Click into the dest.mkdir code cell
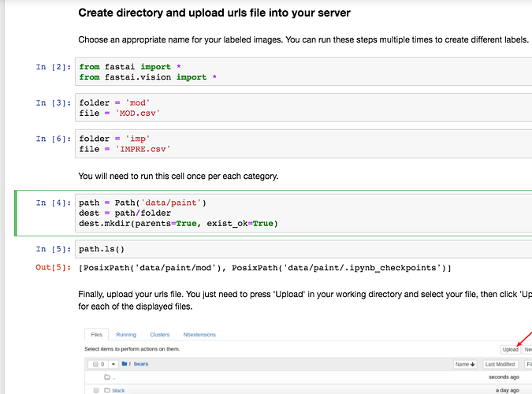This screenshot has width=532, height=394. click(303, 213)
